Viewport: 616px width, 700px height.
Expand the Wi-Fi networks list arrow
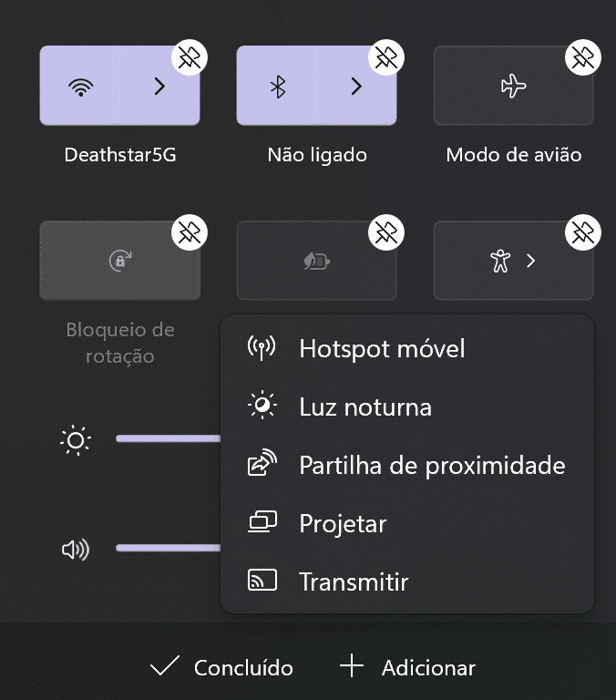tap(160, 87)
